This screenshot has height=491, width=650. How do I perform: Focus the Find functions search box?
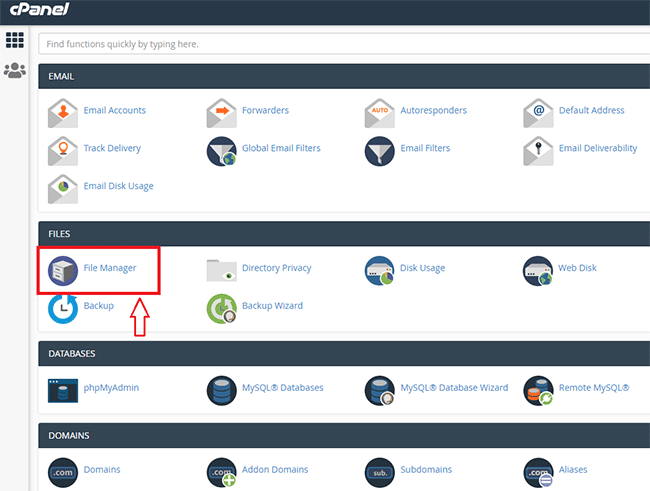[x=344, y=44]
